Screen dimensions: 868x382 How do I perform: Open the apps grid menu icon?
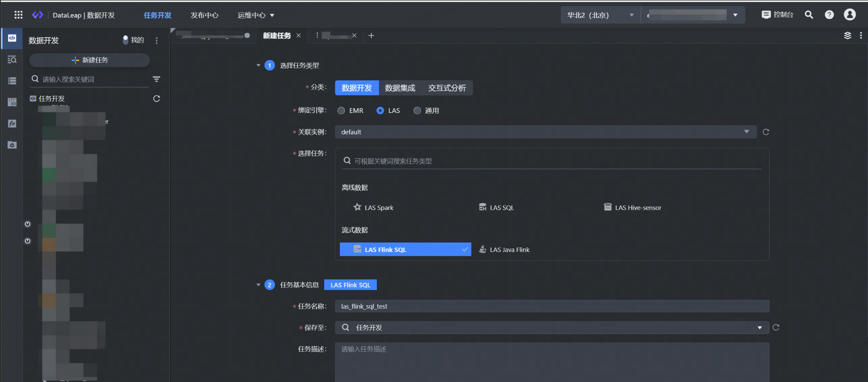click(18, 15)
